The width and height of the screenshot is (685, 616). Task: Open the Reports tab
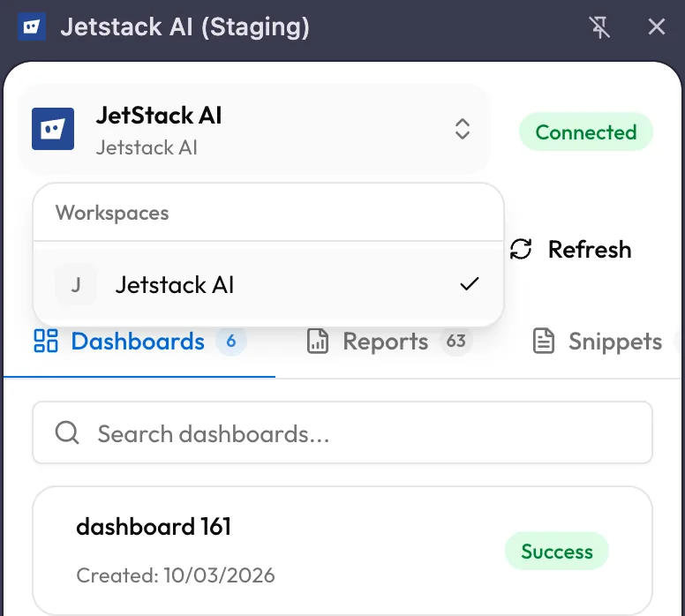[x=389, y=342]
